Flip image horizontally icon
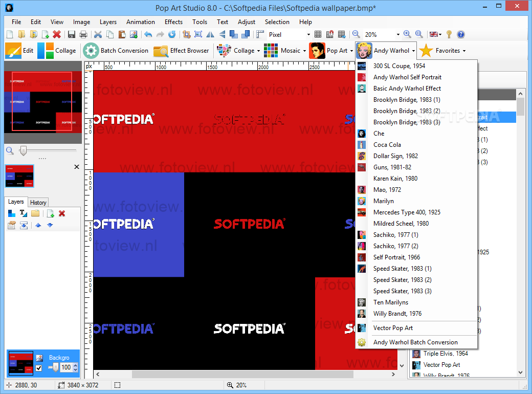Image resolution: width=532 pixels, height=394 pixels. pyautogui.click(x=210, y=34)
